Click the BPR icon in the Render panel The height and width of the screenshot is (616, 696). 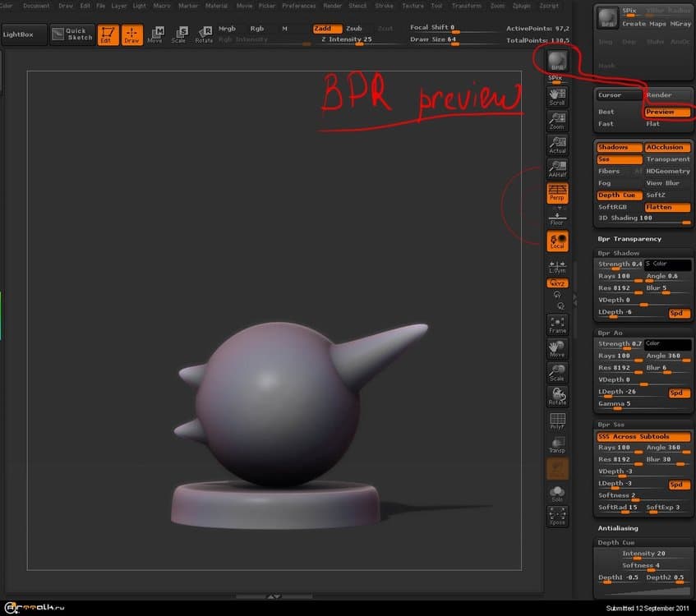[606, 18]
